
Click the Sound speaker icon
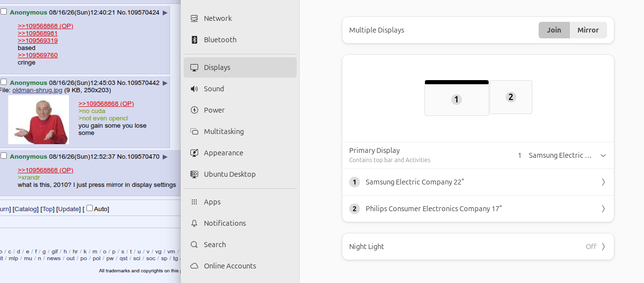(x=194, y=89)
